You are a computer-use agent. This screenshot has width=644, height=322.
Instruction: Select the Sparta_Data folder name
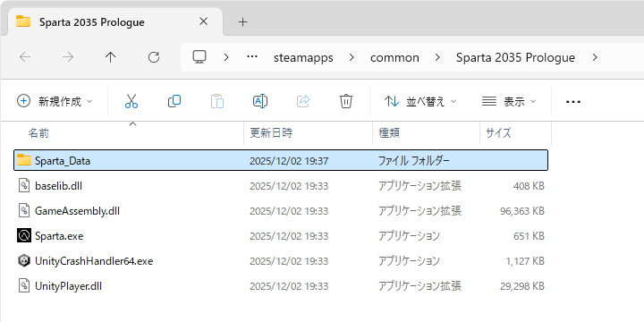pos(63,161)
